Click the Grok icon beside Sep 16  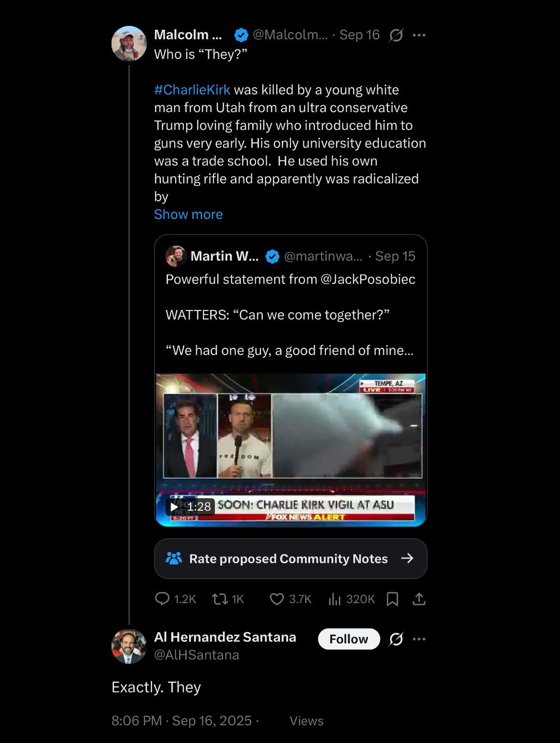click(x=396, y=35)
